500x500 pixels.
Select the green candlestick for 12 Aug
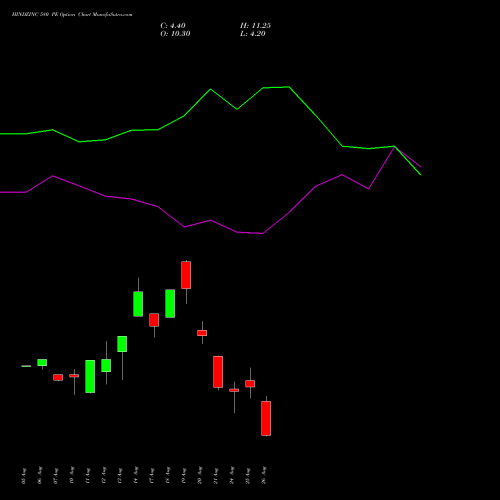click(x=106, y=365)
